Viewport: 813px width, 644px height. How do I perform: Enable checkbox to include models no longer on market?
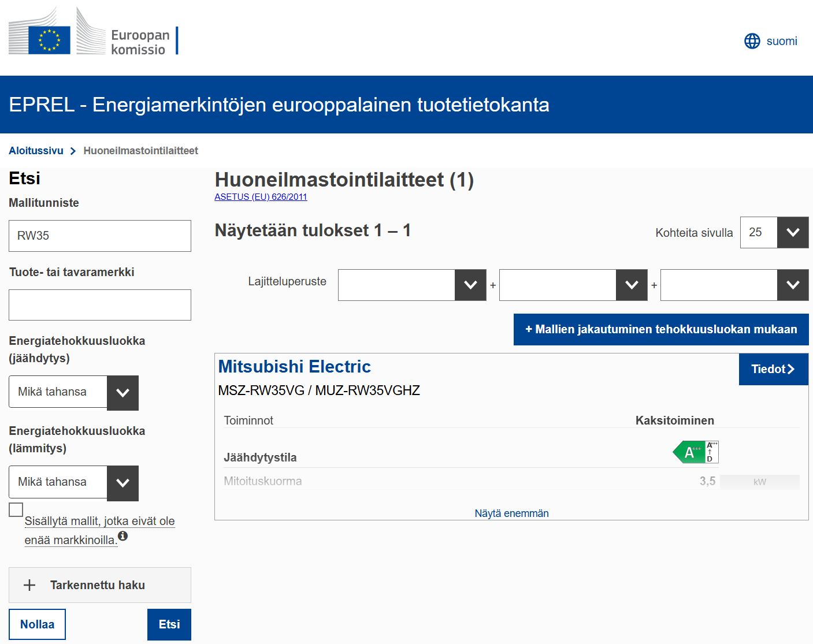(16, 509)
